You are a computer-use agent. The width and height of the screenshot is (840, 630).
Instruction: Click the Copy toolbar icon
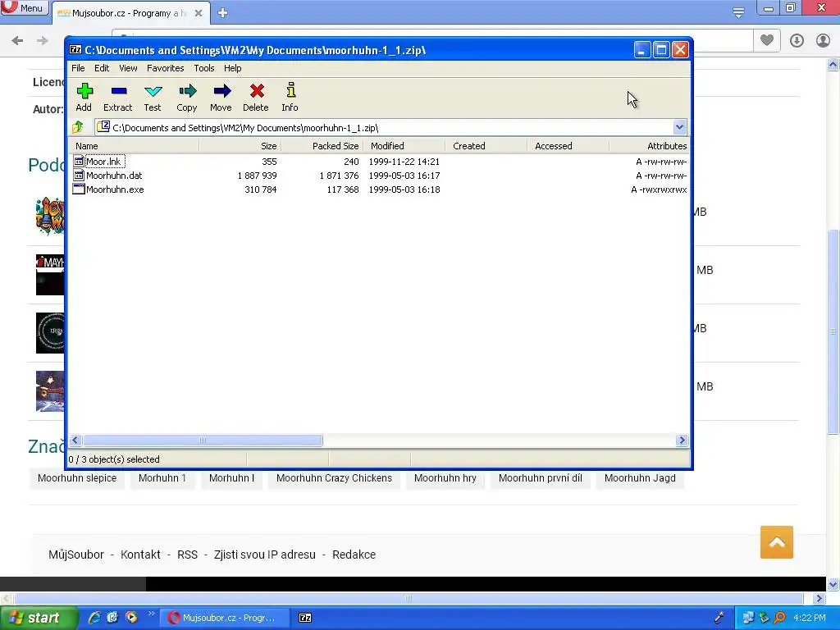(x=187, y=90)
